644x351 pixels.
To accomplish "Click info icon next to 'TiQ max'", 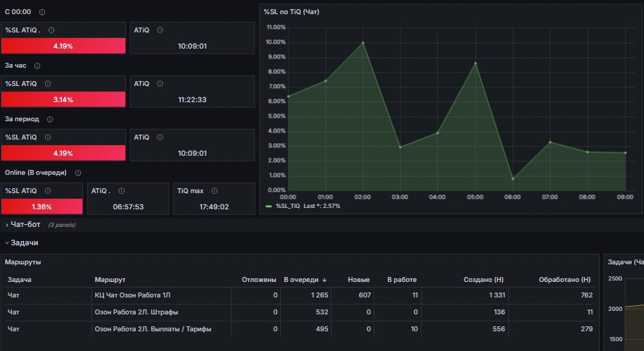I will tap(215, 191).
